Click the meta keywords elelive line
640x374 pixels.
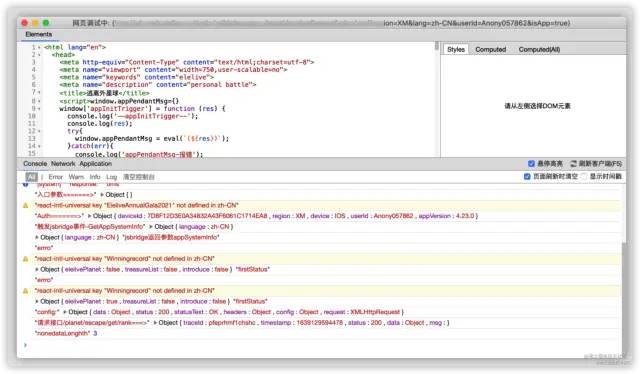point(136,77)
